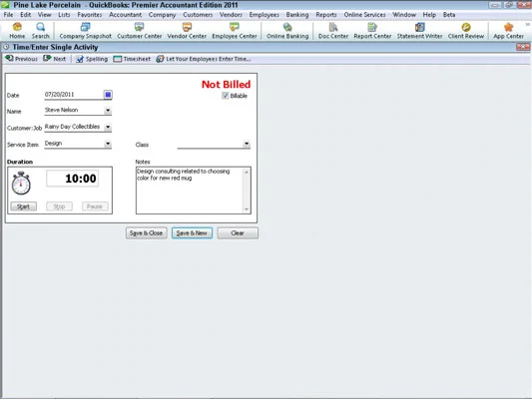Go to Next activity

coord(54,59)
